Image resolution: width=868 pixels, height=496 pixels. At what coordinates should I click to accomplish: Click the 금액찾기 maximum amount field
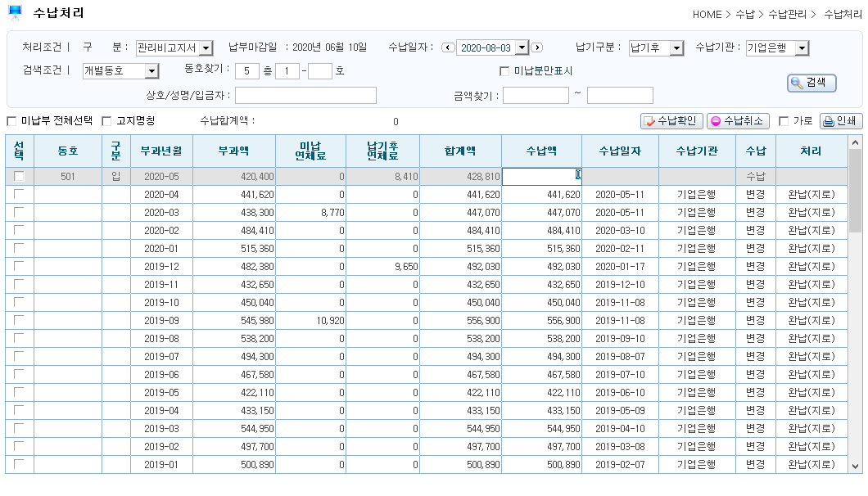pyautogui.click(x=620, y=95)
